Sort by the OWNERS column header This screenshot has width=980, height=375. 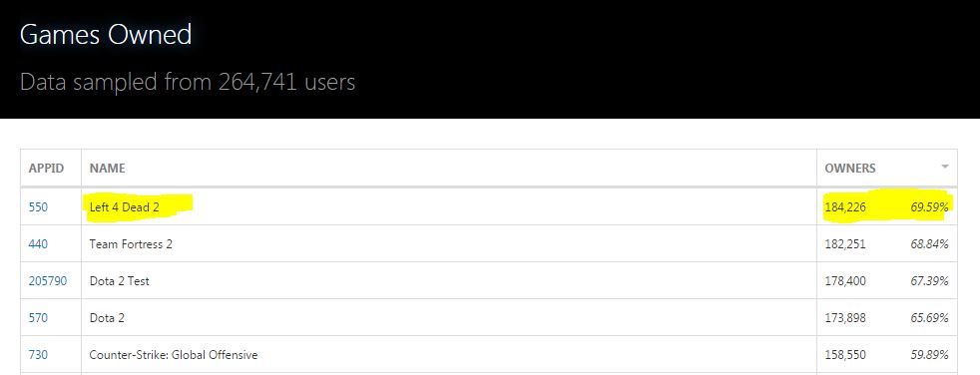(850, 169)
